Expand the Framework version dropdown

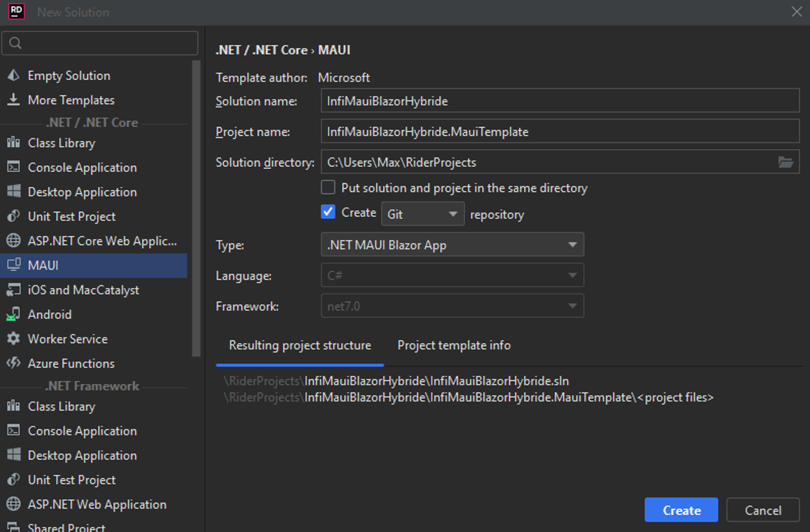tap(572, 306)
